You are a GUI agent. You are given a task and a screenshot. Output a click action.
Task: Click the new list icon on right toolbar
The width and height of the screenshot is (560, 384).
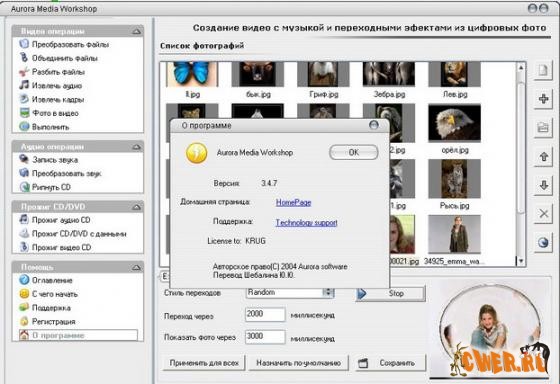click(x=543, y=70)
